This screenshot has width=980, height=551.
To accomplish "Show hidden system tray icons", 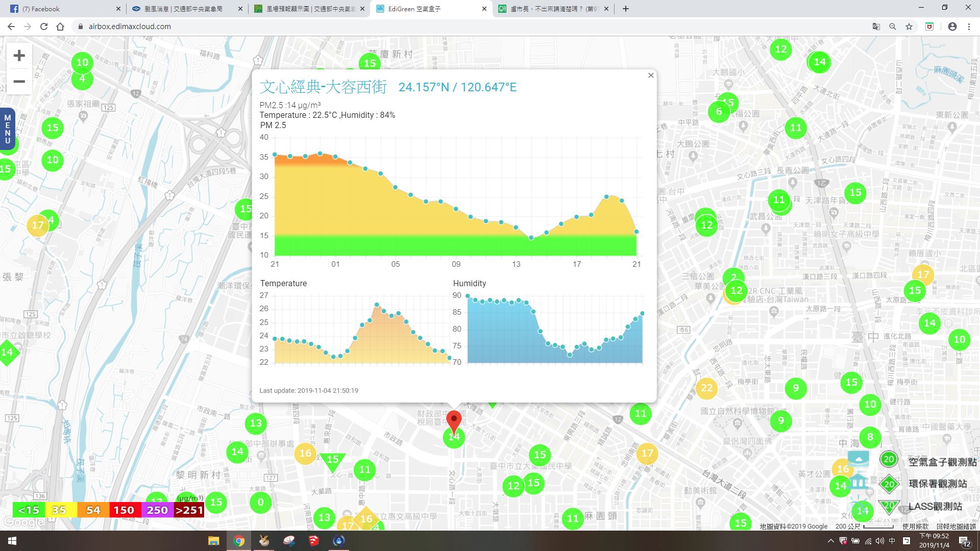I will 830,541.
